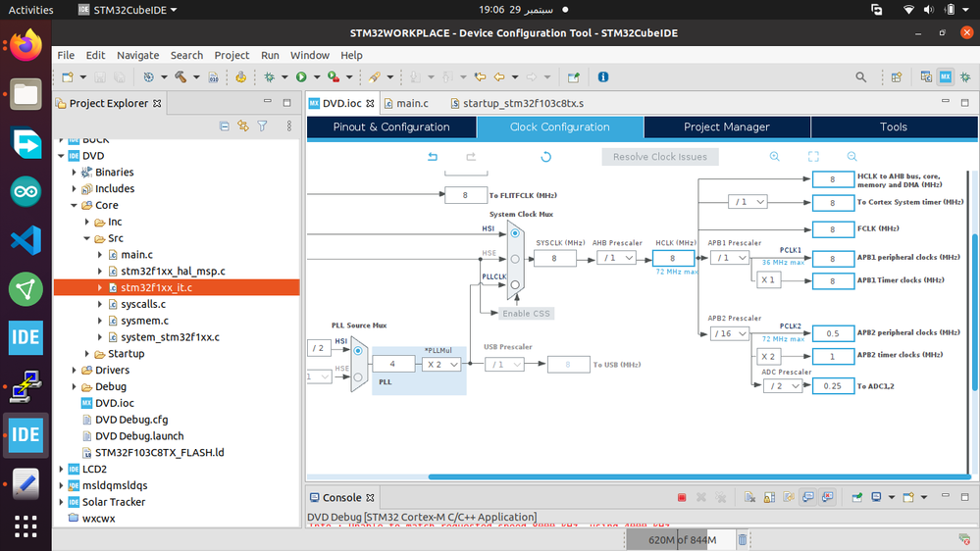Click the green Run button in toolbar
Viewport: 980px width, 551px height.
(x=301, y=76)
